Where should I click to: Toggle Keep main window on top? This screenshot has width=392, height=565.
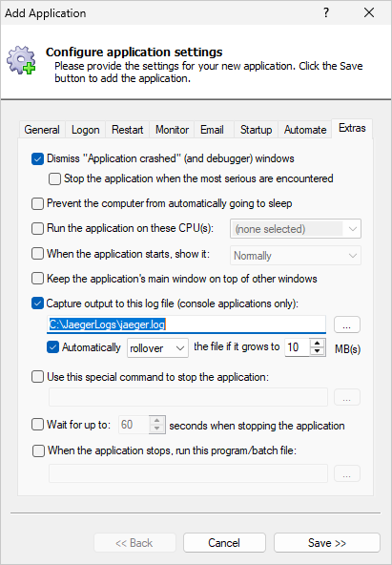tap(37, 279)
